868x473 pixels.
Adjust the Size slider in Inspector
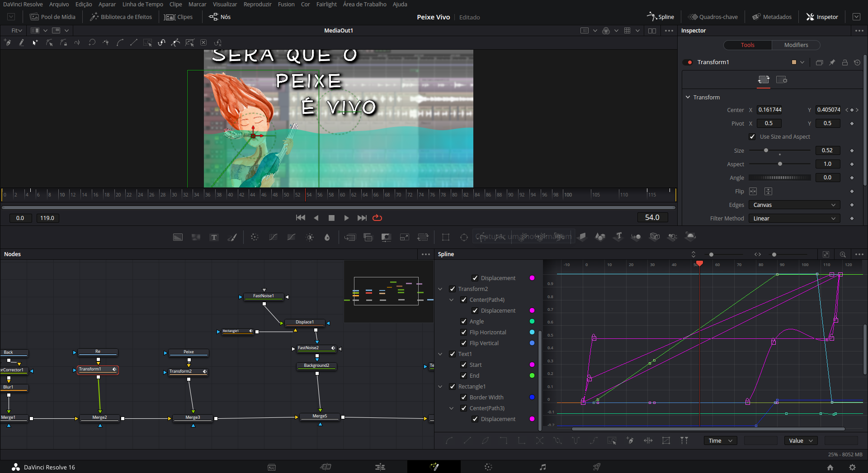pos(766,150)
